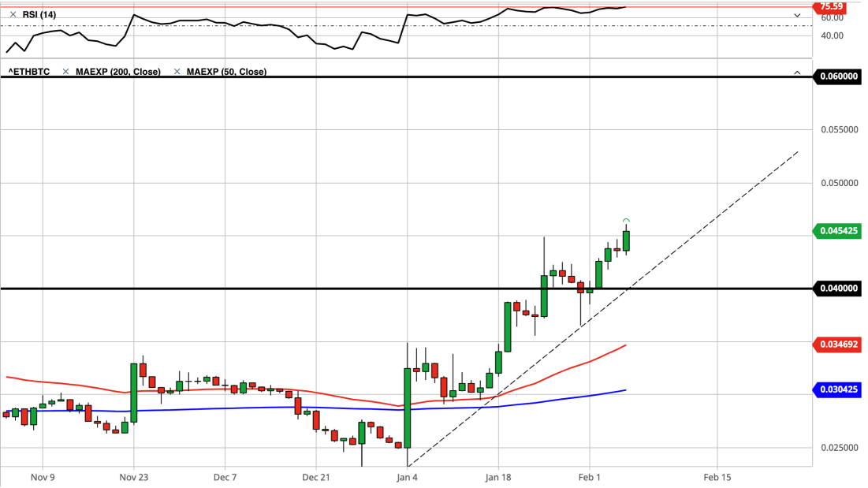Toggle the price panel with the up chevron

pyautogui.click(x=797, y=73)
